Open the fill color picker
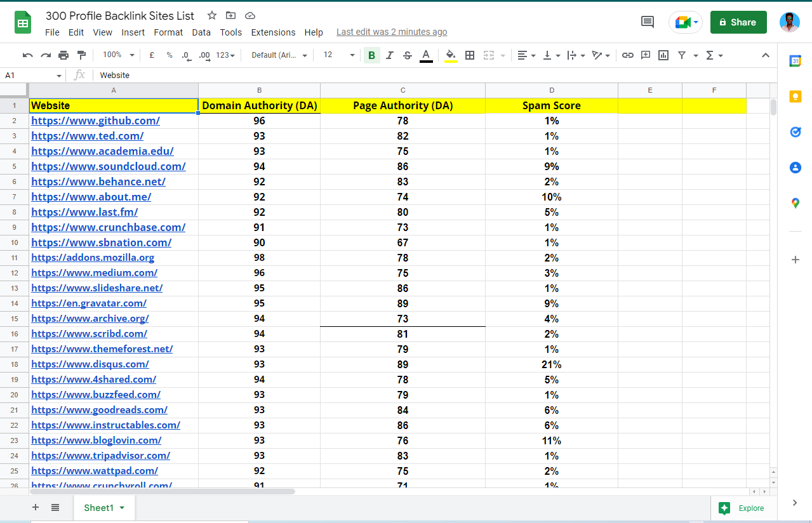The height and width of the screenshot is (523, 812). pyautogui.click(x=451, y=55)
